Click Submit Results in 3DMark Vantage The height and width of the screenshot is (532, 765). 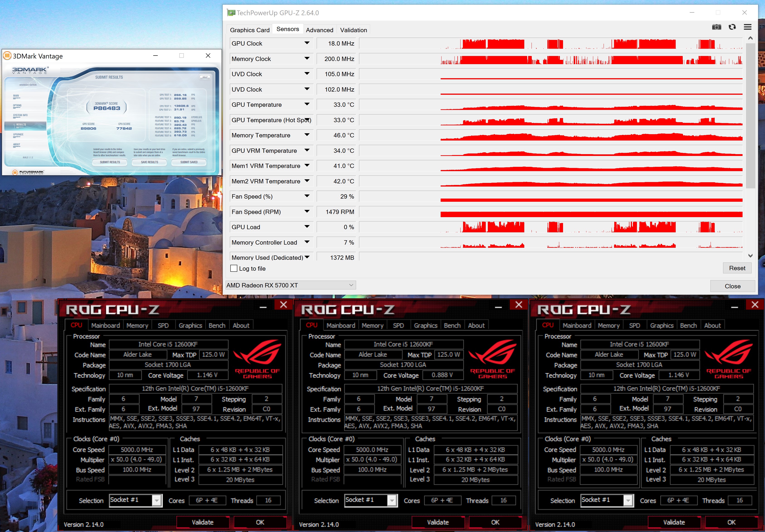[x=110, y=162]
